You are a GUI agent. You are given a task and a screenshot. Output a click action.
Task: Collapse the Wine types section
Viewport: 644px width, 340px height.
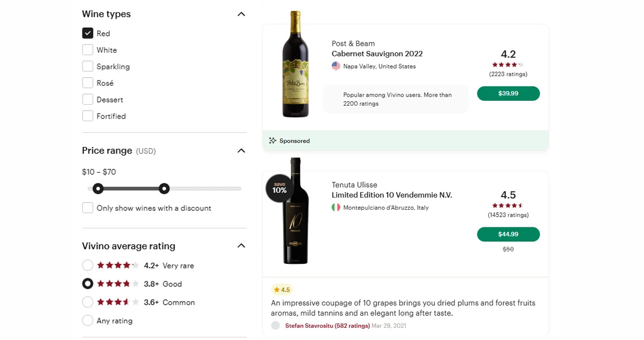pyautogui.click(x=241, y=14)
